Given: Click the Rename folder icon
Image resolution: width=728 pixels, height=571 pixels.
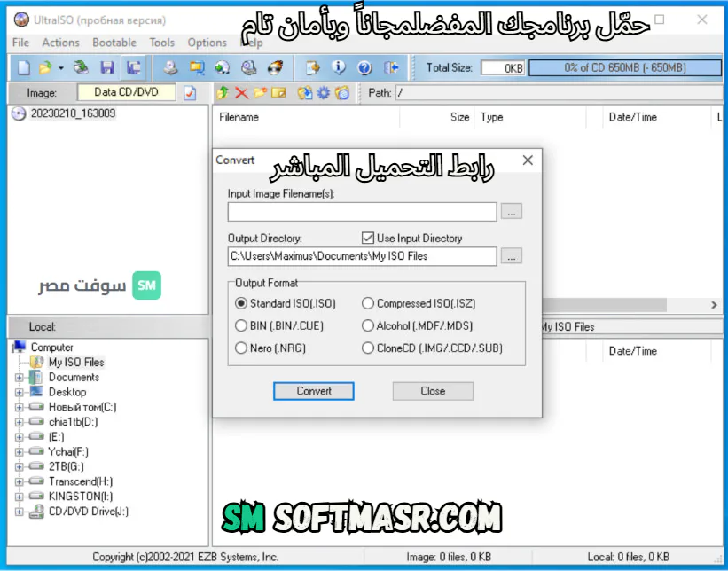Looking at the screenshot, I should point(278,93).
